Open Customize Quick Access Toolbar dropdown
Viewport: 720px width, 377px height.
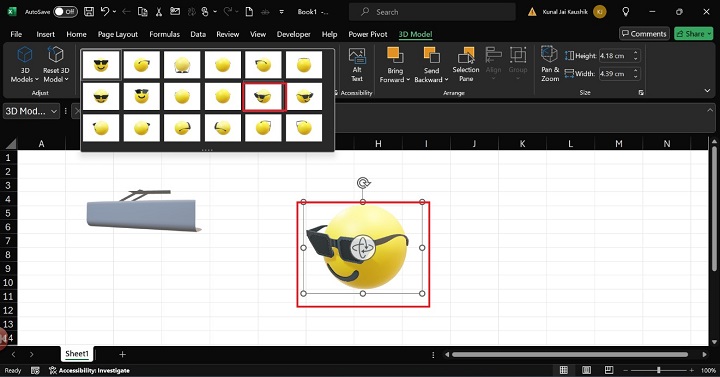coord(281,12)
